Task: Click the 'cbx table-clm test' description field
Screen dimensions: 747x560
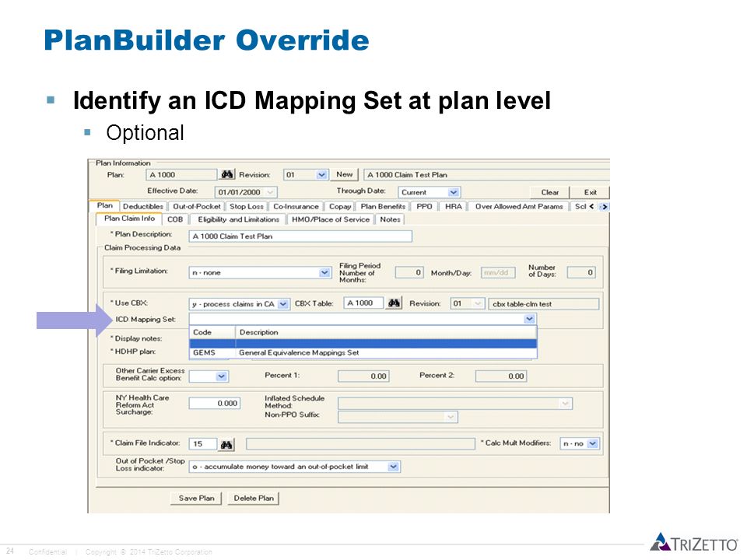Action: click(x=544, y=304)
